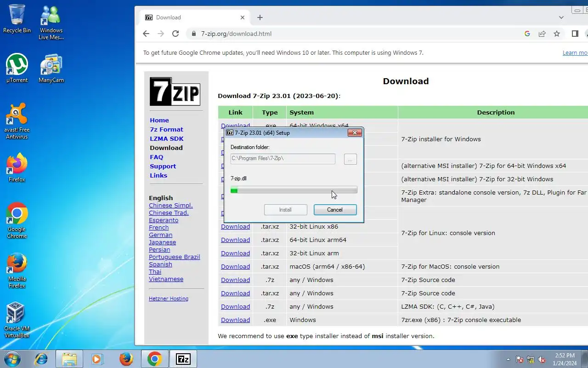
Task: Open Links in the sidebar
Action: [158, 175]
